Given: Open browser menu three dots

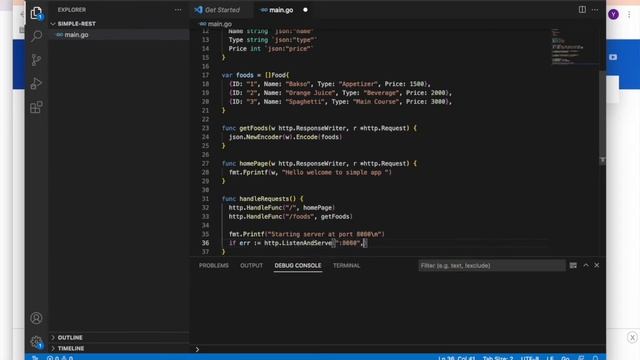Looking at the screenshot, I should coord(629,15).
